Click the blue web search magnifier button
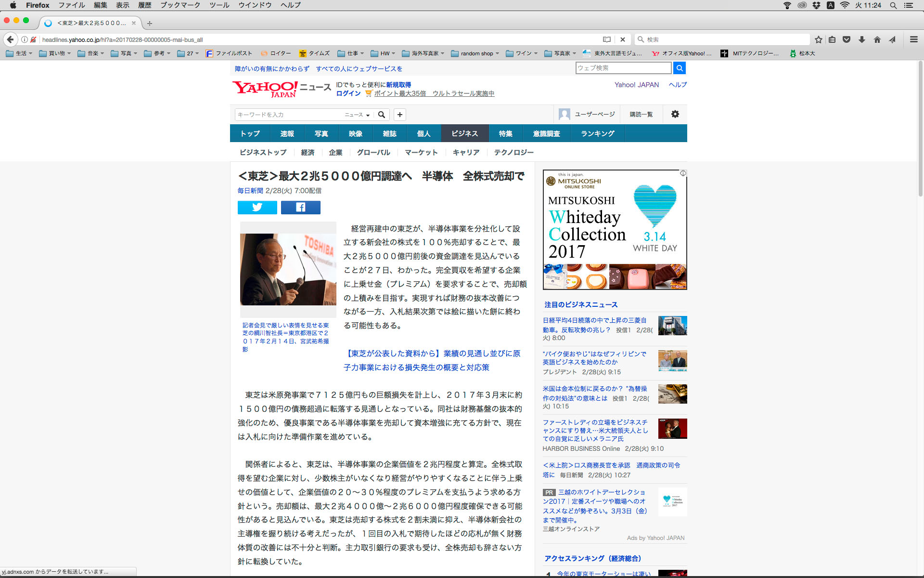 pos(679,68)
